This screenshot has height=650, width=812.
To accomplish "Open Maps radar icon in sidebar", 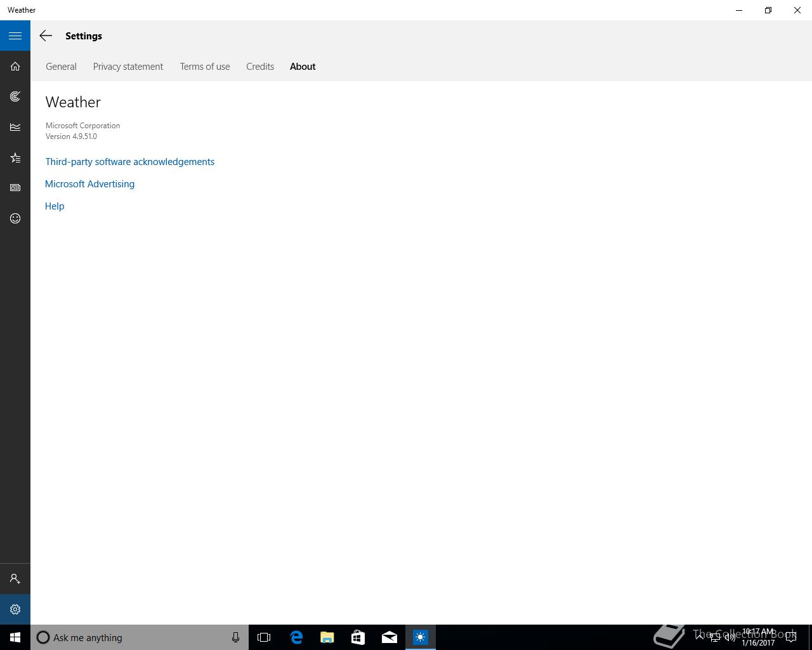I will coord(15,96).
